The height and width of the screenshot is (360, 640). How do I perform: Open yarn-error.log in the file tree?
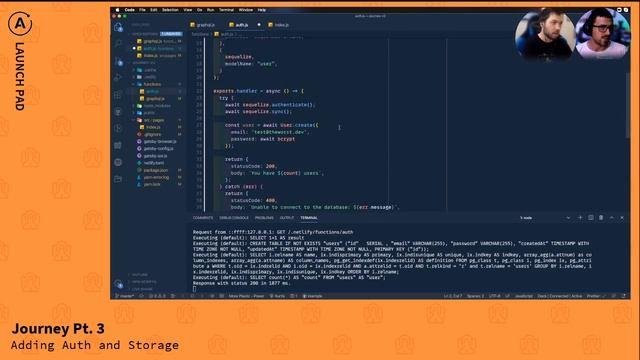coord(156,177)
